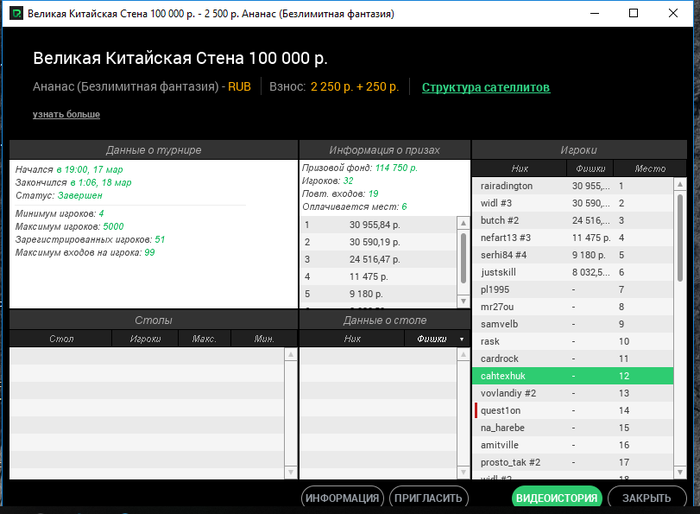Open the Структура сателлитов link
The height and width of the screenshot is (514, 700).
pyautogui.click(x=486, y=88)
